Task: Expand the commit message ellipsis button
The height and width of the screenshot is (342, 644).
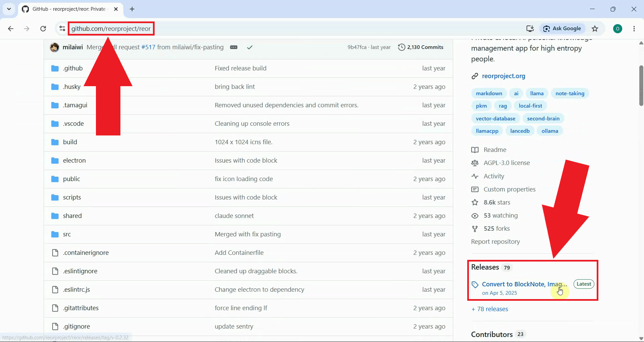Action: pyautogui.click(x=234, y=47)
